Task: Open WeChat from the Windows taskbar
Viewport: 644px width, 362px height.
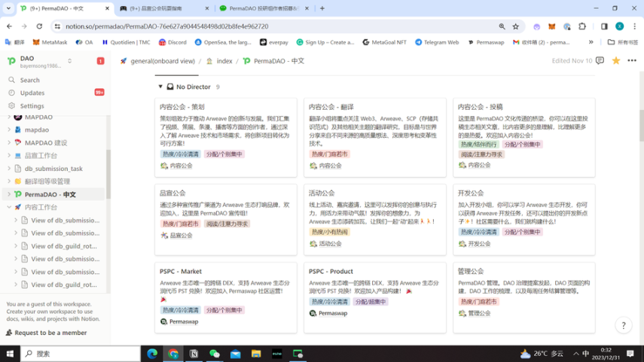Action: [215, 354]
